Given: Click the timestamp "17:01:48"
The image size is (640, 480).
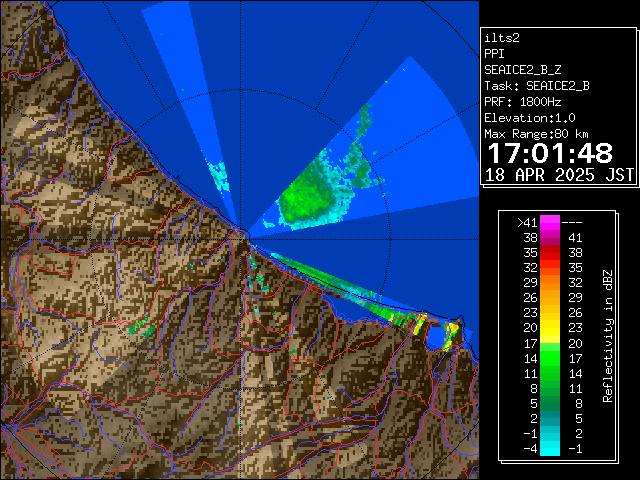Looking at the screenshot, I should pos(550,153).
